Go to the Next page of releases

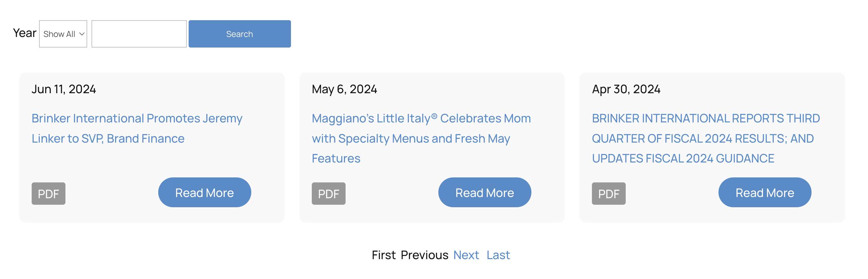coord(466,255)
